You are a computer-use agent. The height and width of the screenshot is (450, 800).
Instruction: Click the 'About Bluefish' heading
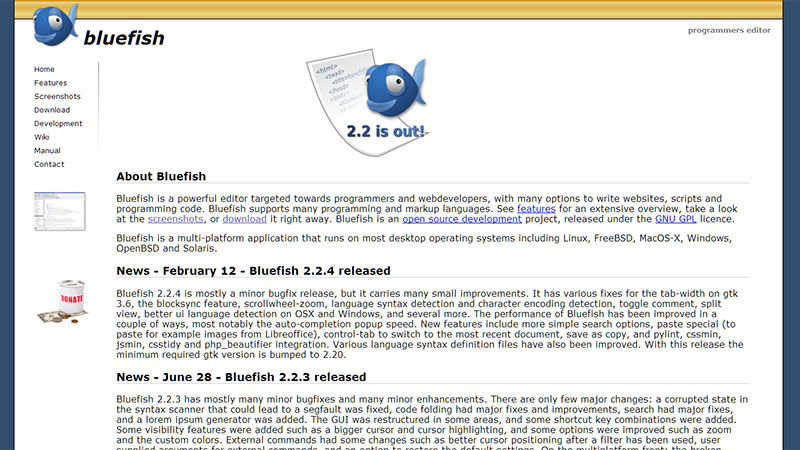pos(161,177)
